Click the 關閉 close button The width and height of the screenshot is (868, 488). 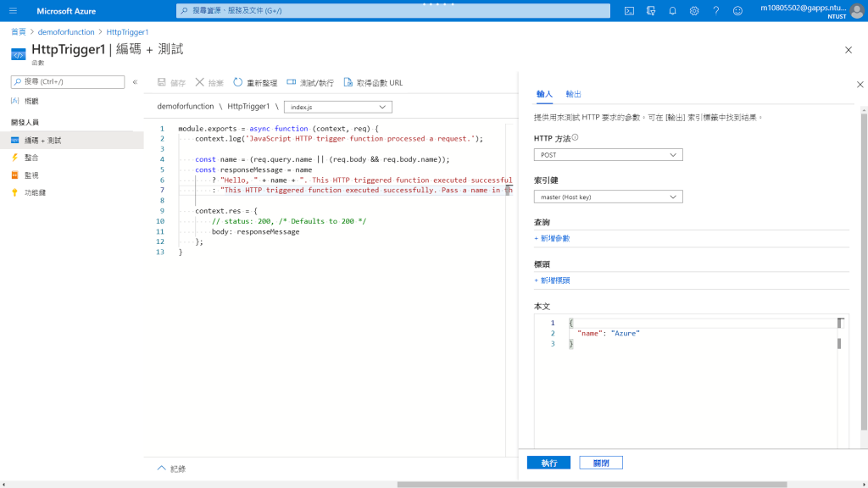click(x=601, y=463)
